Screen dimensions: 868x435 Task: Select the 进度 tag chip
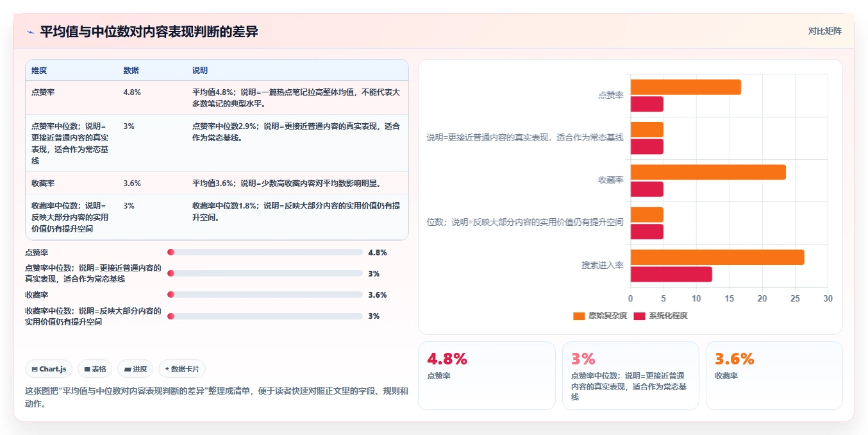click(136, 369)
